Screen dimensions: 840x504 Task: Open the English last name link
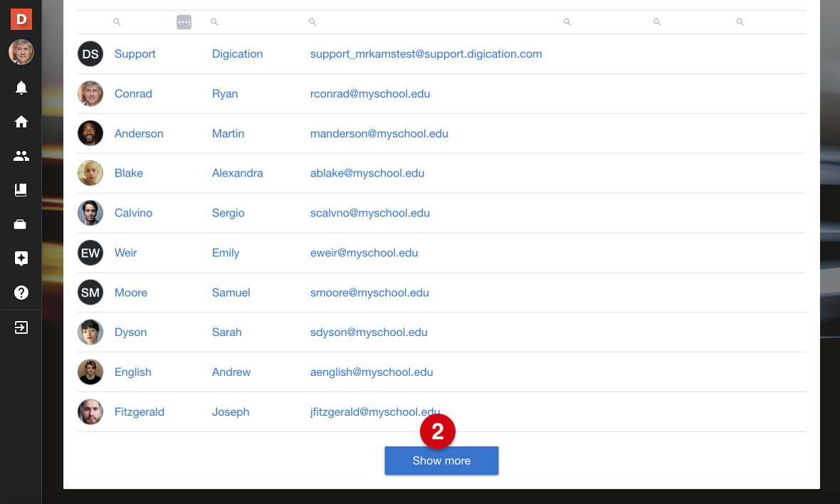(x=133, y=372)
